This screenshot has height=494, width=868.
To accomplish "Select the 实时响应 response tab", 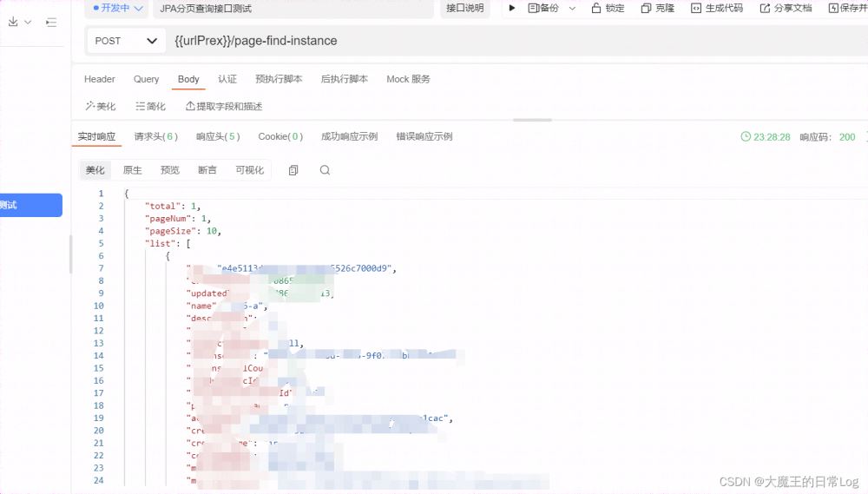I will point(96,137).
